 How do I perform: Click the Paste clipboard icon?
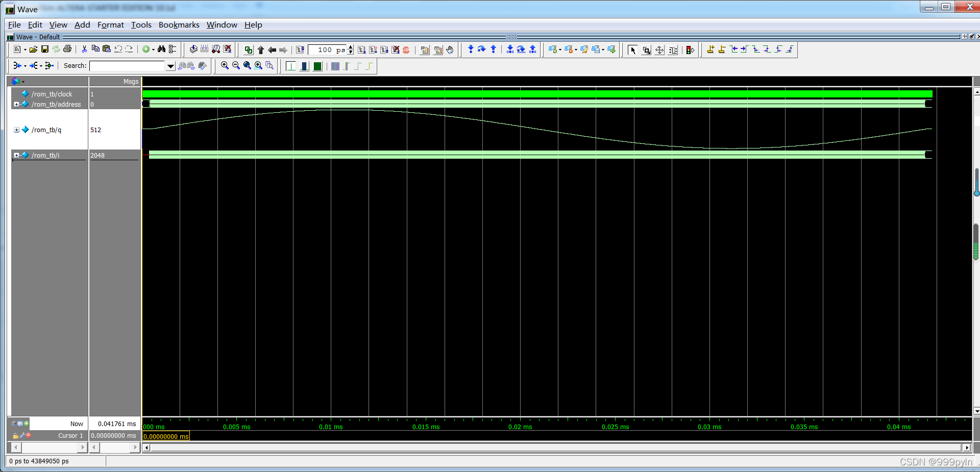(x=106, y=49)
